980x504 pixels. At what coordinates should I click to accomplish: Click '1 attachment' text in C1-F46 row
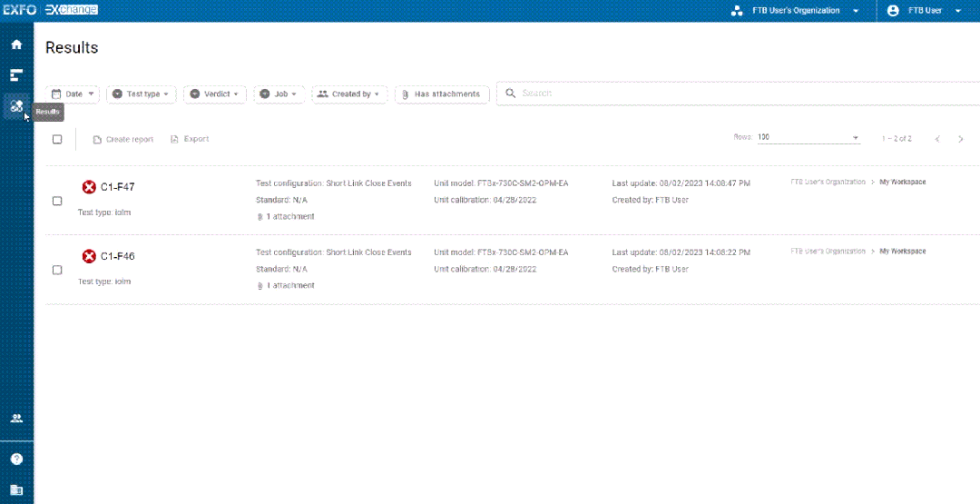(x=290, y=286)
